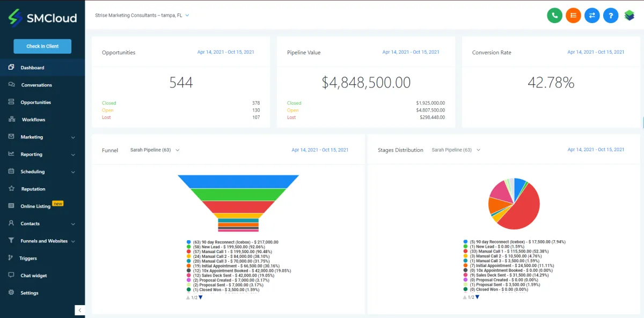
Task: Open the Funnel Sarah Pipeline dropdown
Action: [x=155, y=150]
